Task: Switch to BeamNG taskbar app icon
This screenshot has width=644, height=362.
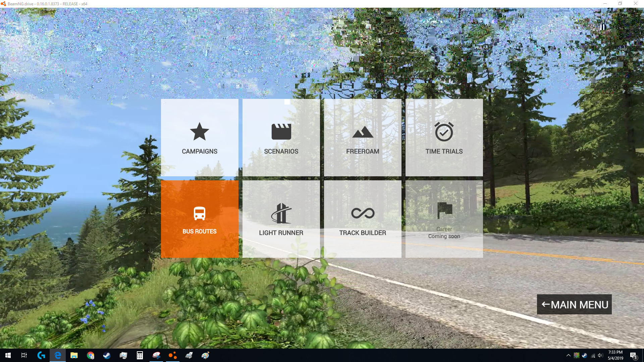Action: click(172, 355)
